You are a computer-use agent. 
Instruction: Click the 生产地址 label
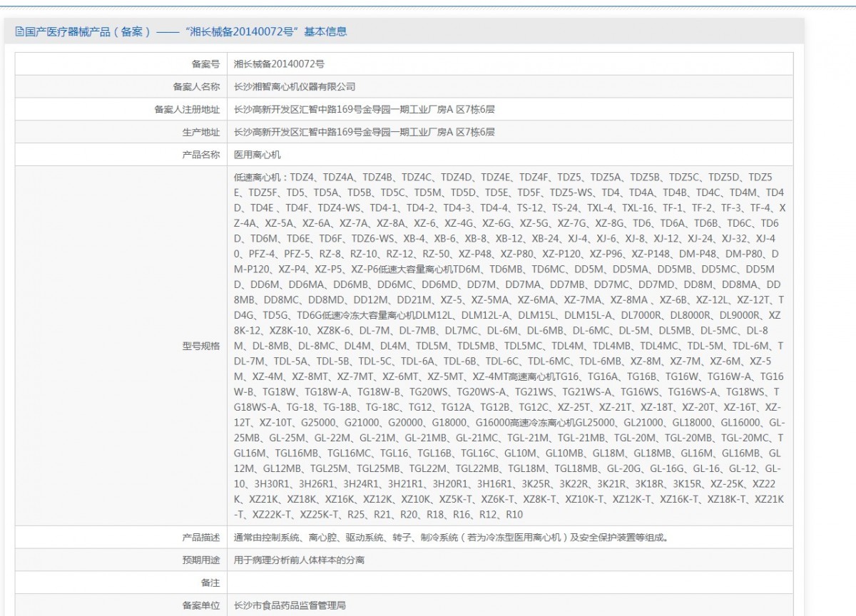(201, 132)
